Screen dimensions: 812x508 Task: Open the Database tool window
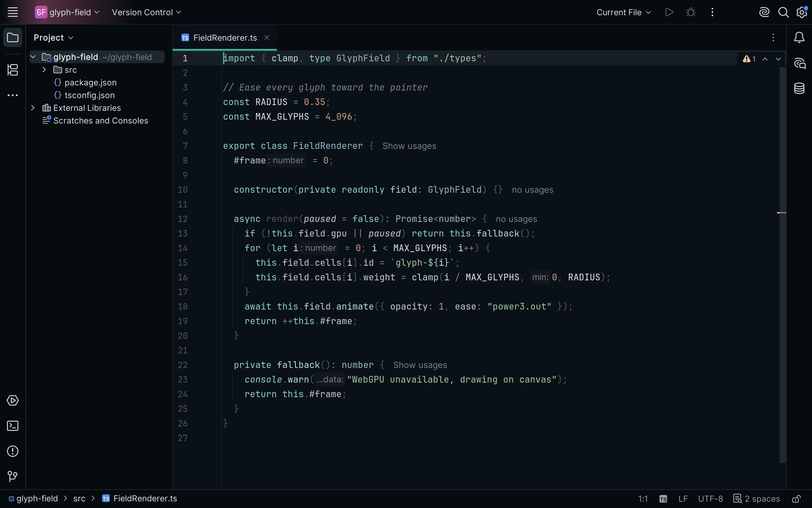(x=799, y=88)
